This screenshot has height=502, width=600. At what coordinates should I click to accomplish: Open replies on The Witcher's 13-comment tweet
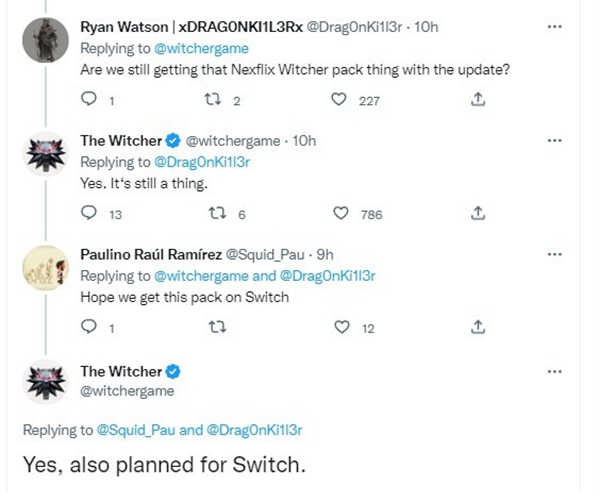pyautogui.click(x=89, y=213)
